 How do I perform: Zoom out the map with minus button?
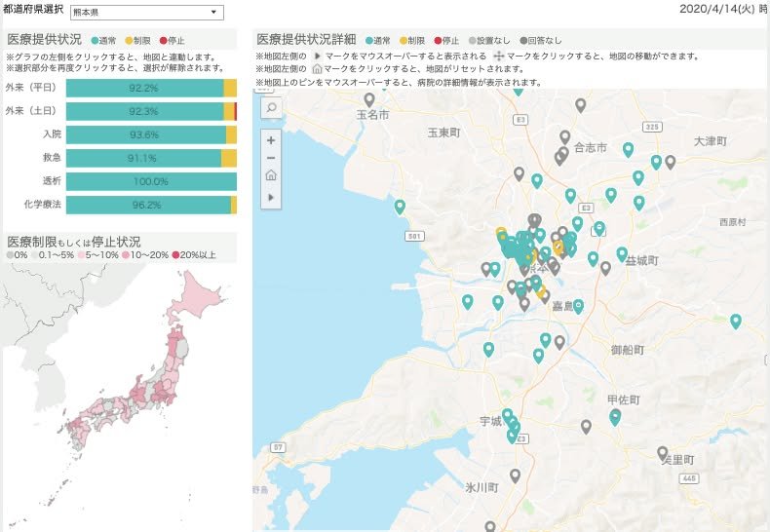(270, 158)
